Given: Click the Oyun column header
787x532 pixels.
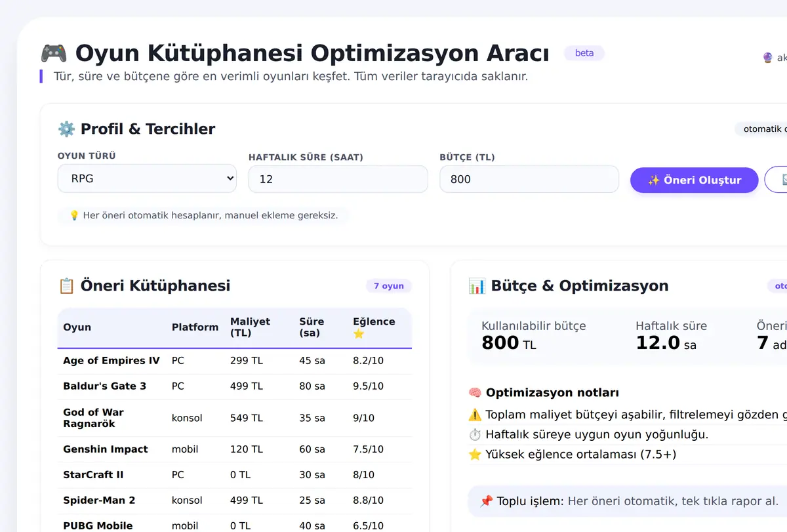Looking at the screenshot, I should (x=77, y=327).
